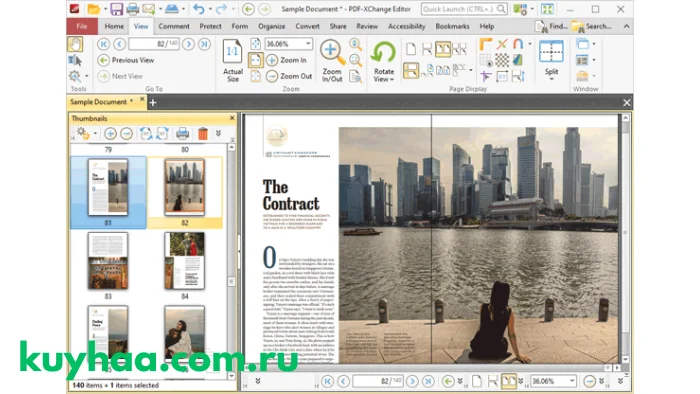
Task: Switch to the Bookmarks ribbon tab
Action: 452,26
